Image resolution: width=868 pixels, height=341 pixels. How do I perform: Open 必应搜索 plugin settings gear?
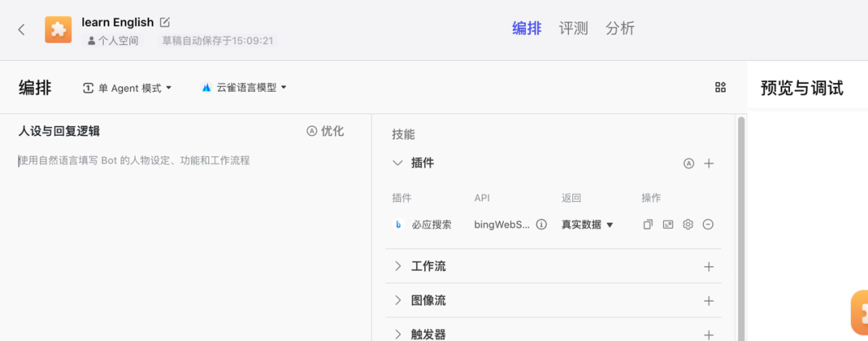click(x=687, y=224)
